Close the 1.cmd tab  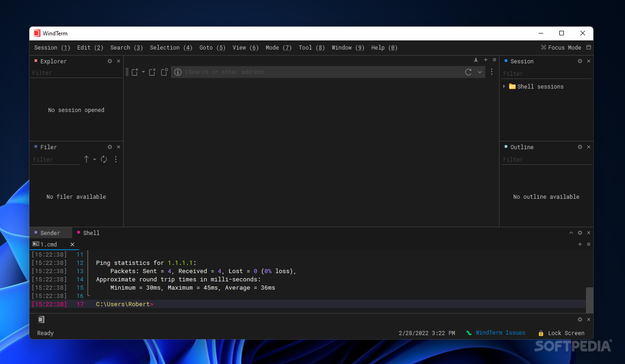[x=72, y=244]
